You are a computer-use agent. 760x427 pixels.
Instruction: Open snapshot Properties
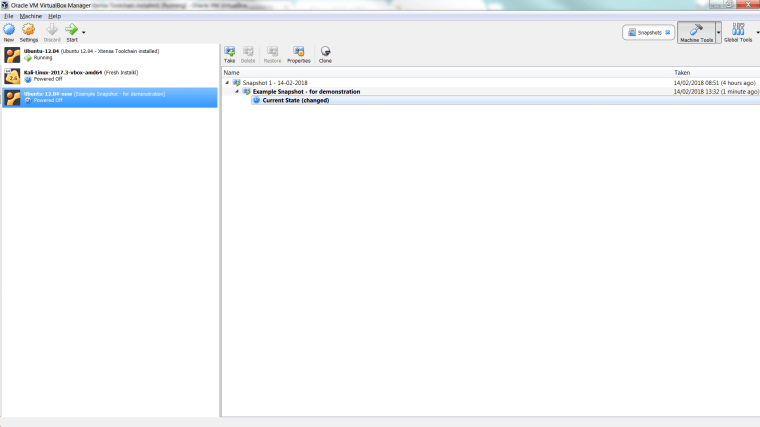pos(299,52)
